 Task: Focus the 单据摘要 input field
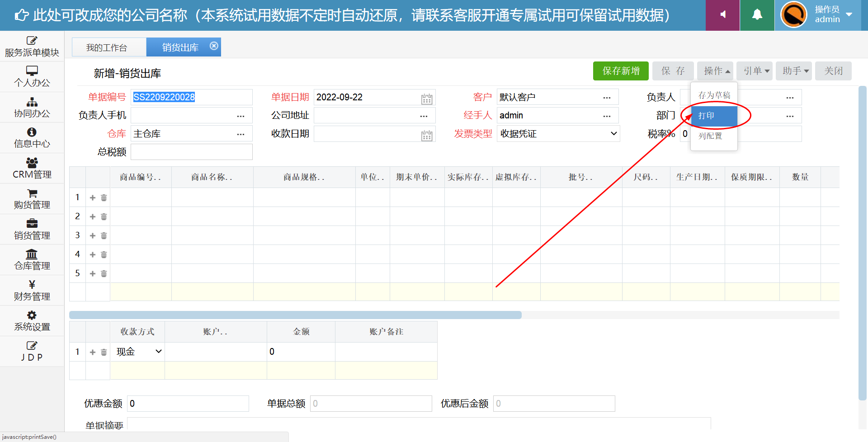[x=419, y=424]
